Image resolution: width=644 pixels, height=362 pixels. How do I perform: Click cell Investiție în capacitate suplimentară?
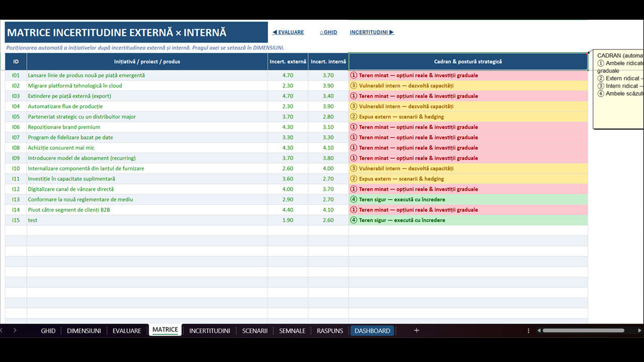click(x=147, y=178)
